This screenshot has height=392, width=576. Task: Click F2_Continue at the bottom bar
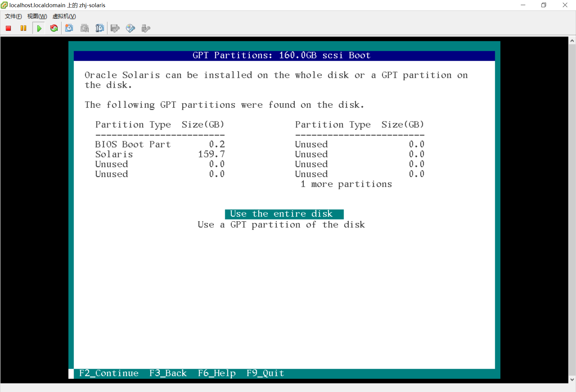point(109,373)
